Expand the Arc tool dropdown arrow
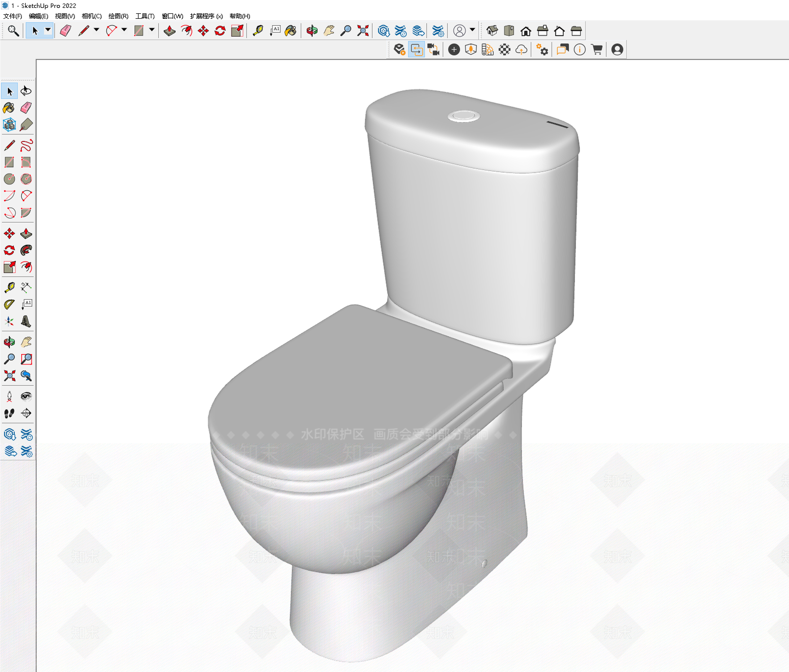Image resolution: width=789 pixels, height=672 pixels. click(124, 30)
